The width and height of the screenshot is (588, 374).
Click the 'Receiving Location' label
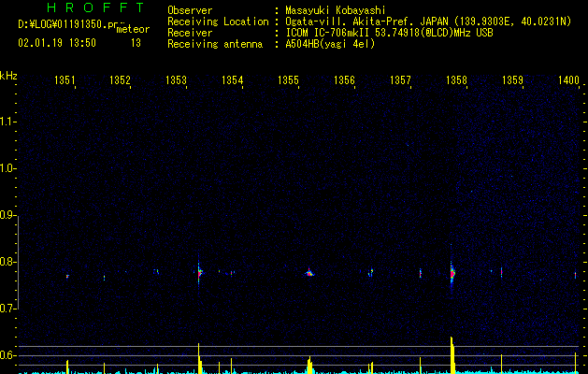coord(218,22)
